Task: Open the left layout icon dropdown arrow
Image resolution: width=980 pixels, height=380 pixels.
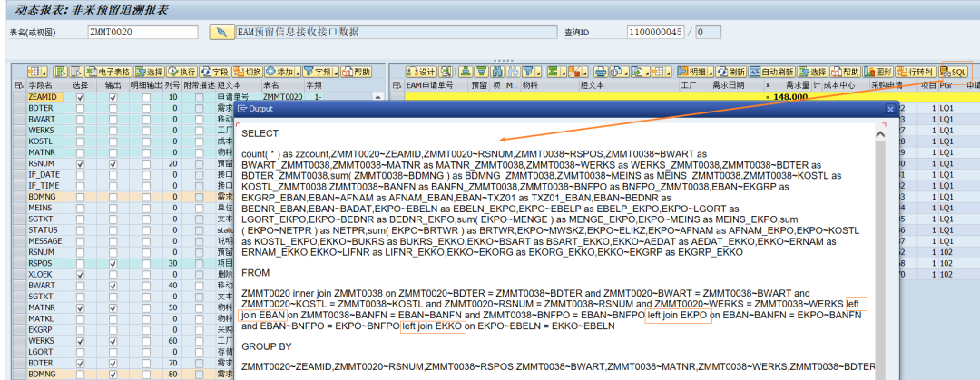Action: pos(44,72)
